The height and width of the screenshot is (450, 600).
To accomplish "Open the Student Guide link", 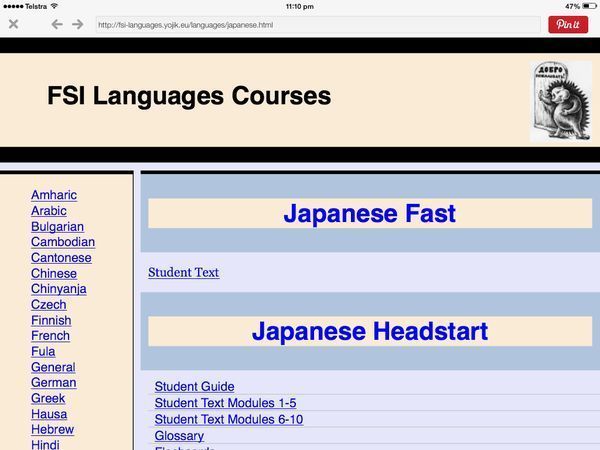I will point(194,386).
